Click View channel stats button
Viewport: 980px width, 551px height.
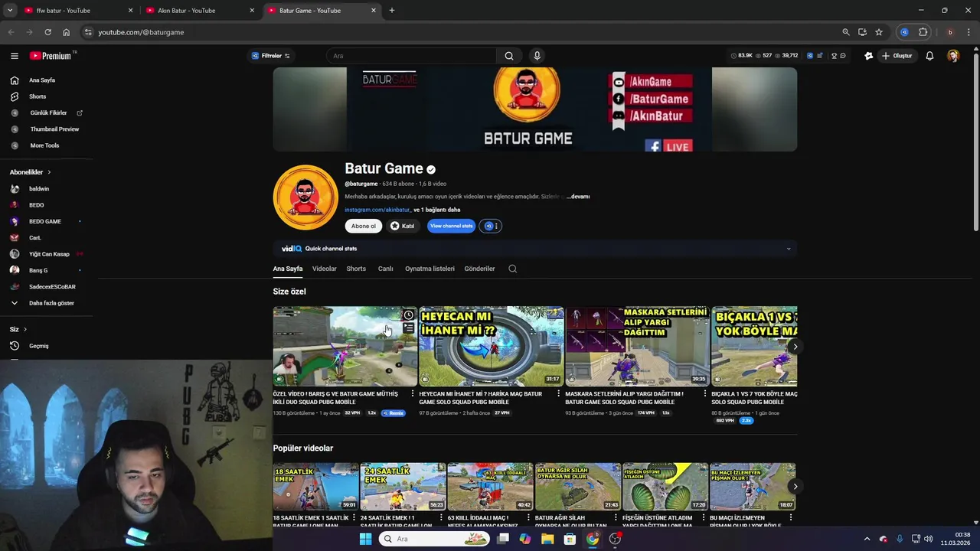click(x=452, y=226)
